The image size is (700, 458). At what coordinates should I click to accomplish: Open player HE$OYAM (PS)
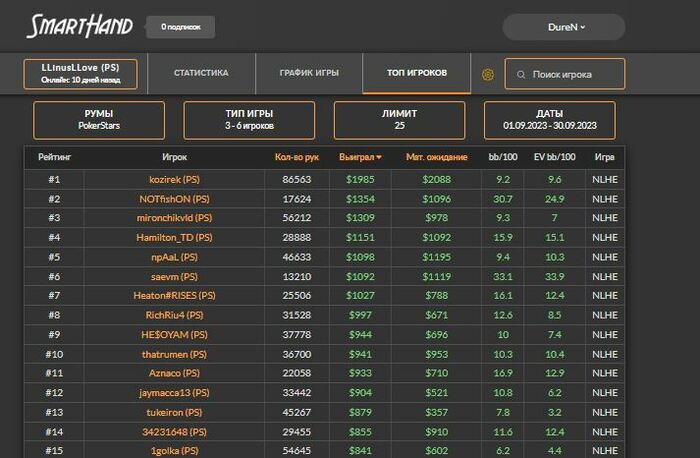pyautogui.click(x=174, y=335)
